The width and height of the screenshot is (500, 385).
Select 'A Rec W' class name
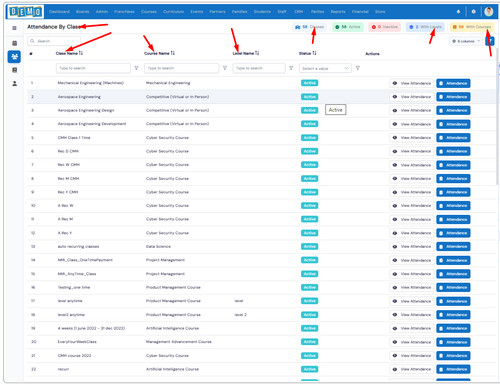pos(66,206)
